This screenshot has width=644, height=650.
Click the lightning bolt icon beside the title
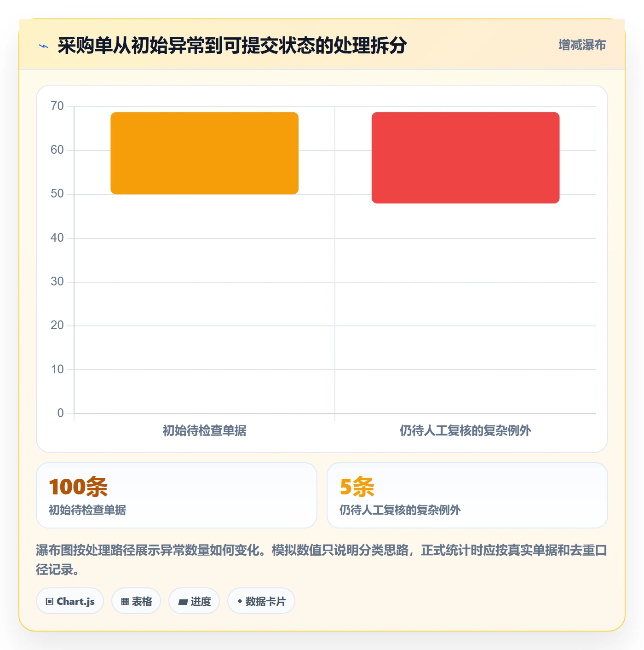(x=44, y=46)
